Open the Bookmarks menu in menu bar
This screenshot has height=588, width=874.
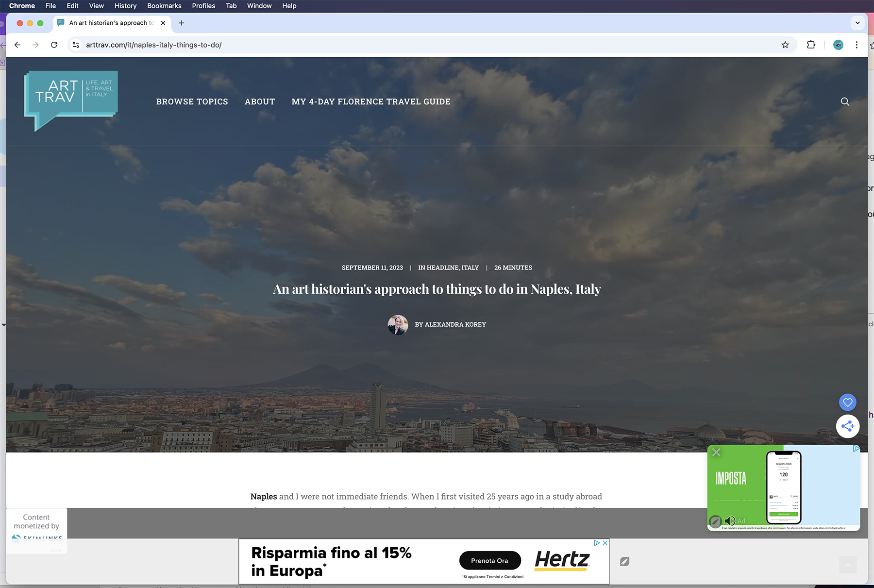164,6
